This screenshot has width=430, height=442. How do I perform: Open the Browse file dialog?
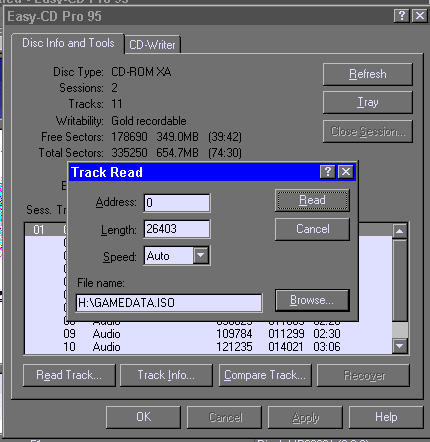(312, 300)
